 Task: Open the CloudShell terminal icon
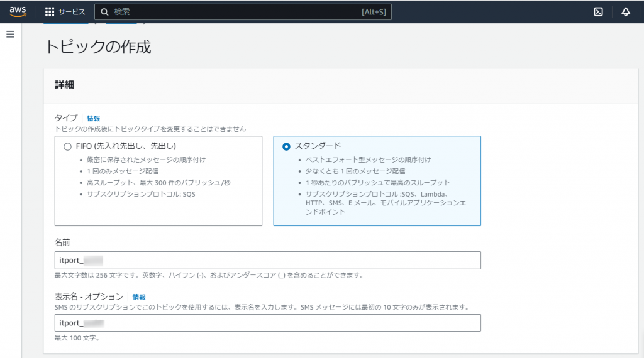[599, 12]
